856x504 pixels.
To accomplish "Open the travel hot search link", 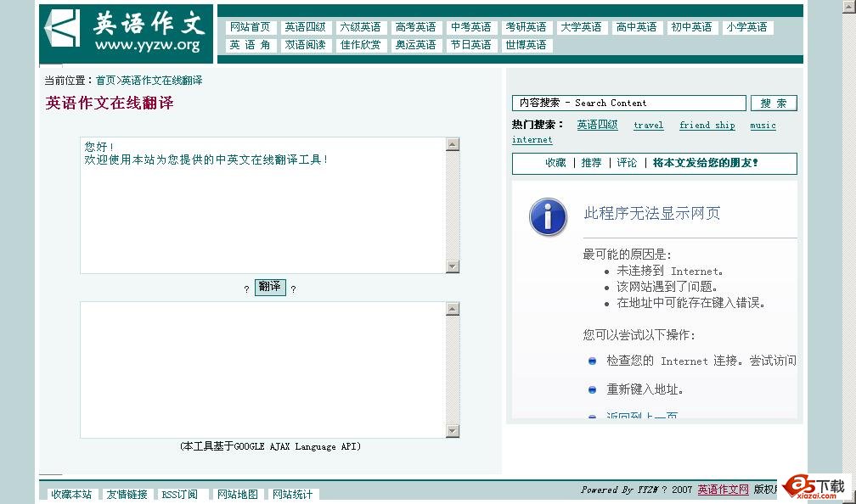I will pyautogui.click(x=648, y=125).
